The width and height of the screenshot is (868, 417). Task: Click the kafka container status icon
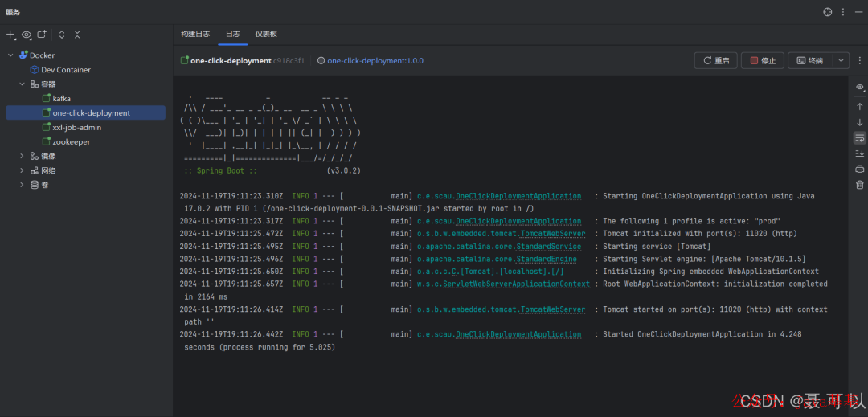tap(47, 99)
